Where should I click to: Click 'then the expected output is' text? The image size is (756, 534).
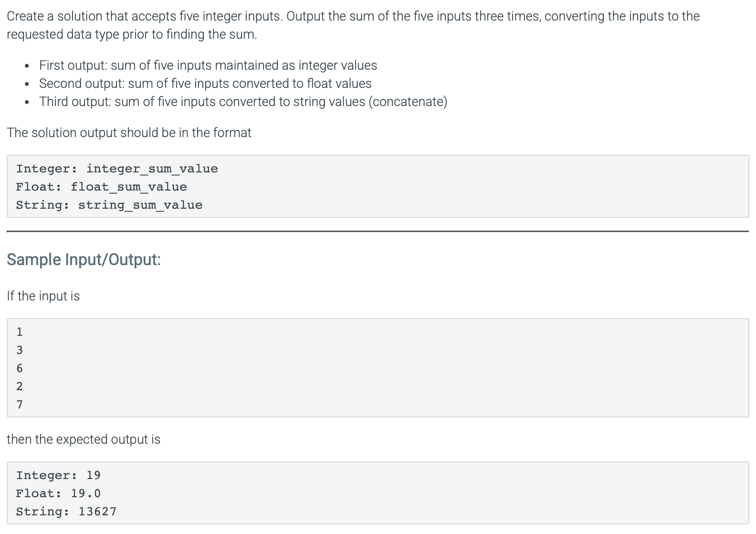tap(84, 439)
